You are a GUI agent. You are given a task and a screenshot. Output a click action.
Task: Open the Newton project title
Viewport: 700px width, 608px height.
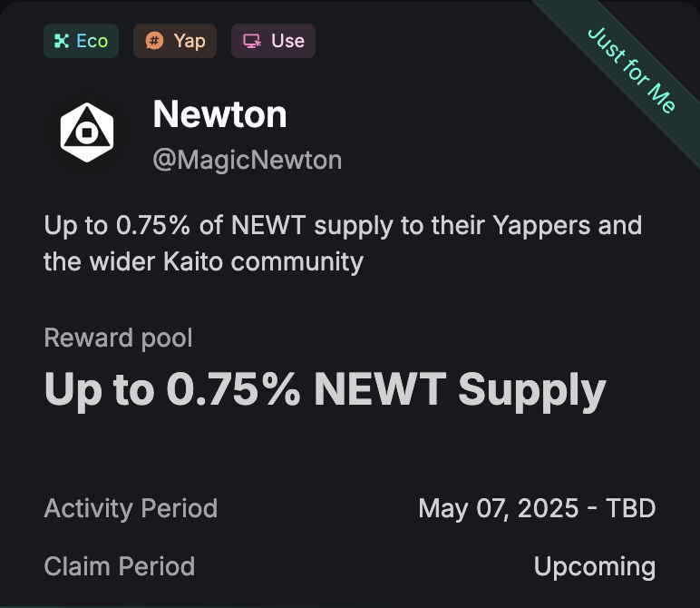pyautogui.click(x=219, y=114)
